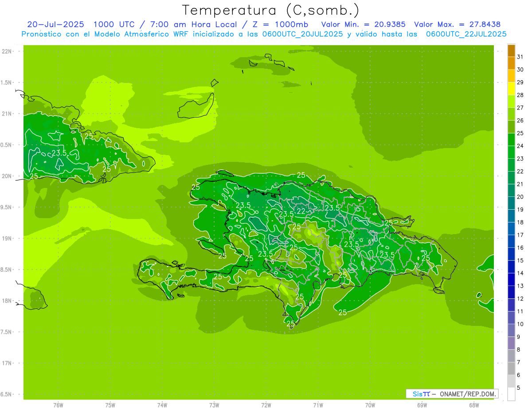The image size is (532, 411).
Task: Click the '73W' longitude axis label
Action: click(x=214, y=405)
